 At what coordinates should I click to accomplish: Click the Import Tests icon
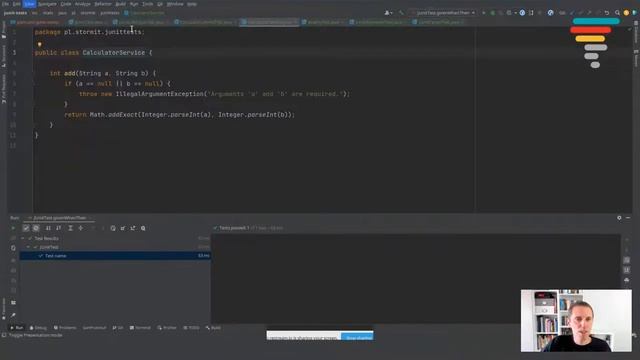pyautogui.click(x=123, y=228)
